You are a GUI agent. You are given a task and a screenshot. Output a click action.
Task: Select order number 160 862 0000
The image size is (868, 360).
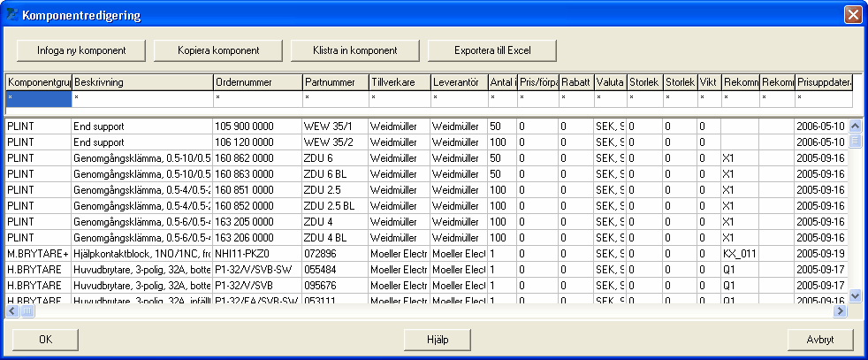coord(257,158)
